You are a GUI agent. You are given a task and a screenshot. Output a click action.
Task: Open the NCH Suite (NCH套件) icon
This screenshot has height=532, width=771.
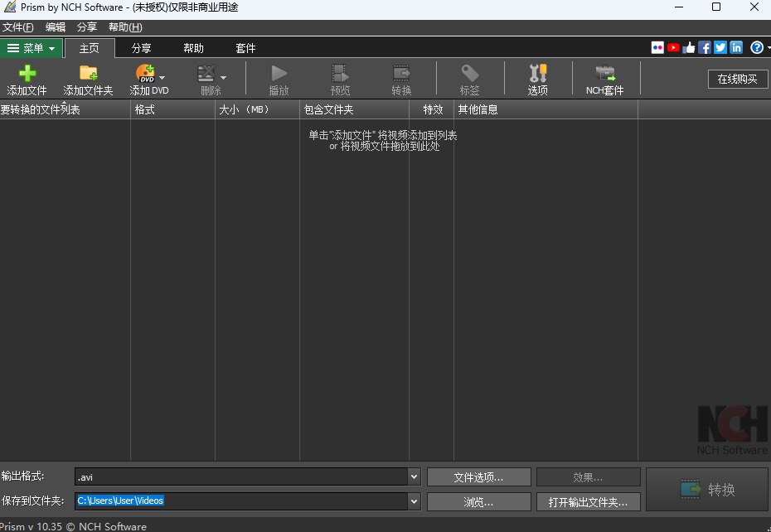click(x=605, y=73)
